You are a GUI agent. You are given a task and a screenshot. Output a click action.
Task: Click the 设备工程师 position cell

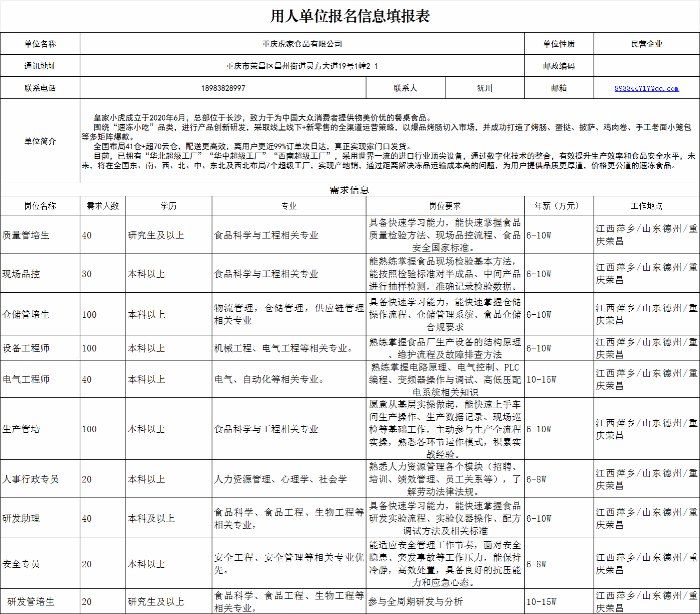[40, 348]
